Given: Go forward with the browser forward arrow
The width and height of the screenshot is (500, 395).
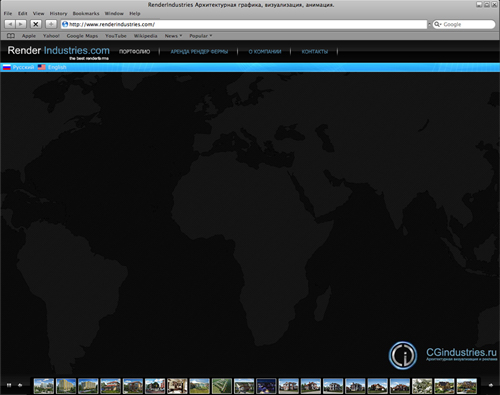Looking at the screenshot, I should (x=21, y=24).
